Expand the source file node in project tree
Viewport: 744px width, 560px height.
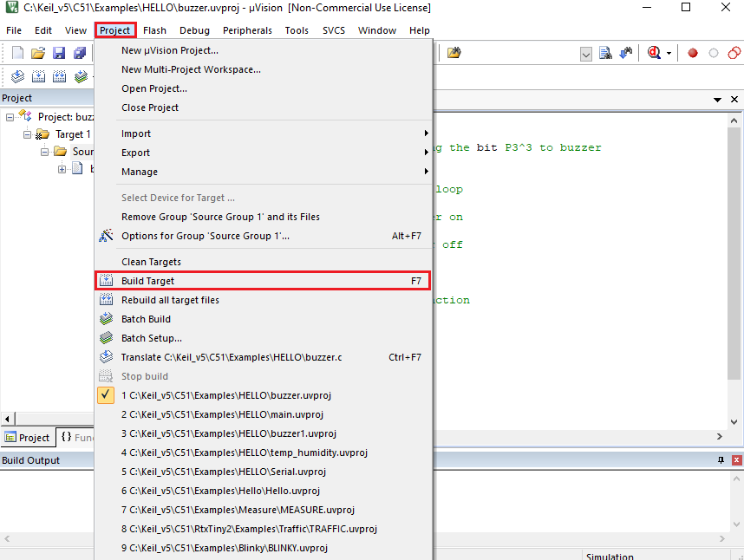coord(62,169)
